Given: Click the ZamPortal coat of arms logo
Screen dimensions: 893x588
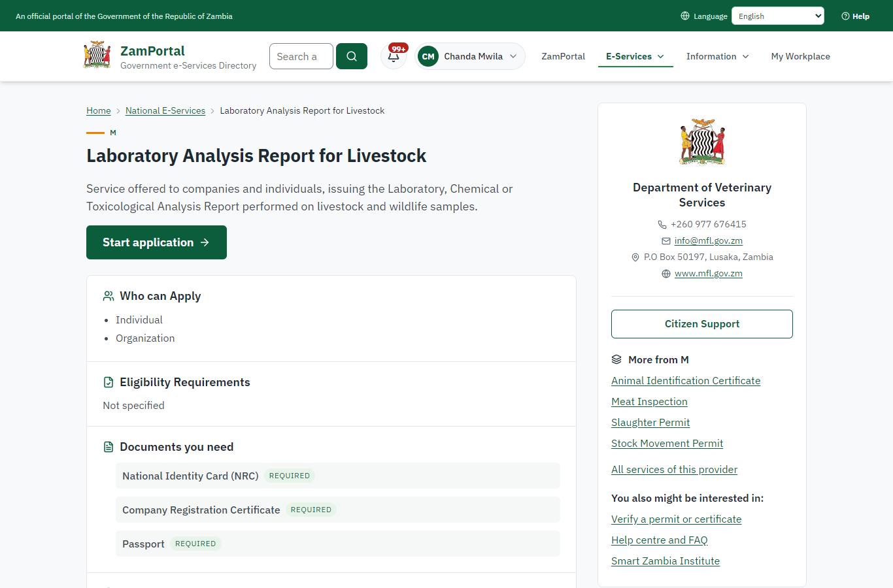Looking at the screenshot, I should tap(97, 55).
